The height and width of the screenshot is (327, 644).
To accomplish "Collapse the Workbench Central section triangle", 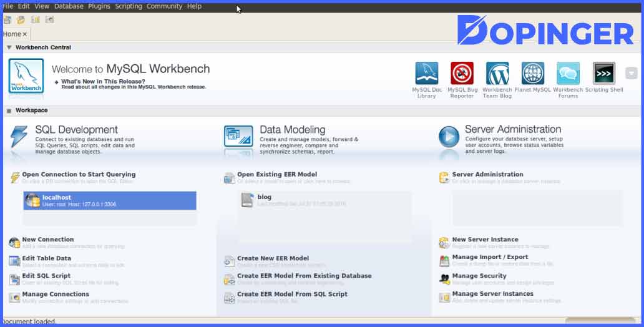I will pos(9,47).
